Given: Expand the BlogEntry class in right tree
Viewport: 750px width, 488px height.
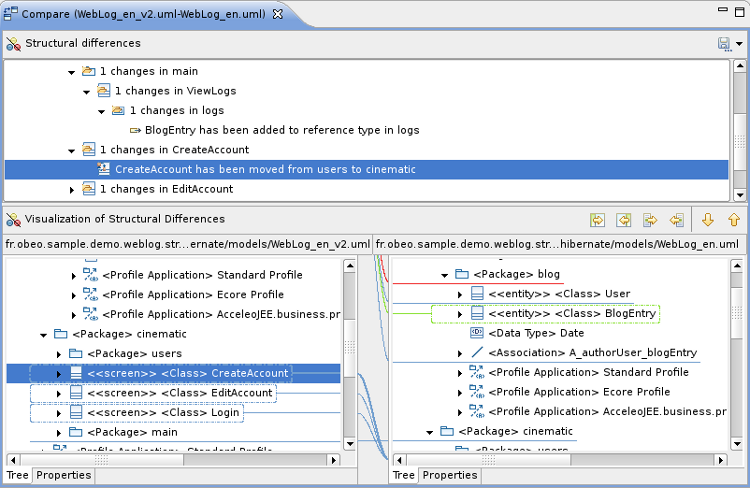Looking at the screenshot, I should [x=459, y=314].
